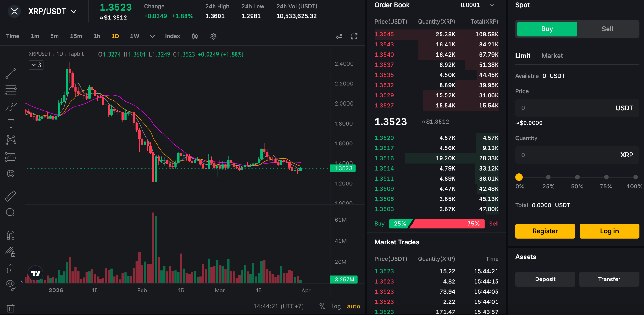Select the text annotation tool
The width and height of the screenshot is (644, 315).
[x=11, y=123]
